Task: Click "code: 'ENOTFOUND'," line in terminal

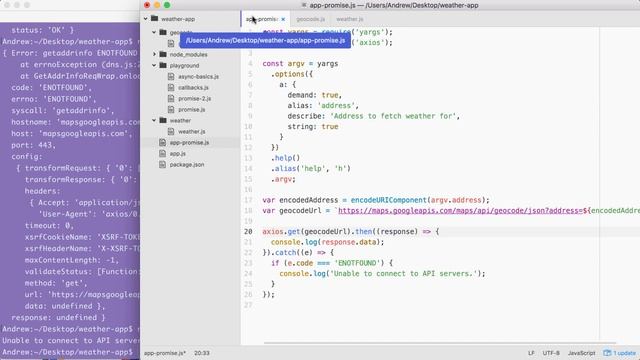Action: point(51,87)
